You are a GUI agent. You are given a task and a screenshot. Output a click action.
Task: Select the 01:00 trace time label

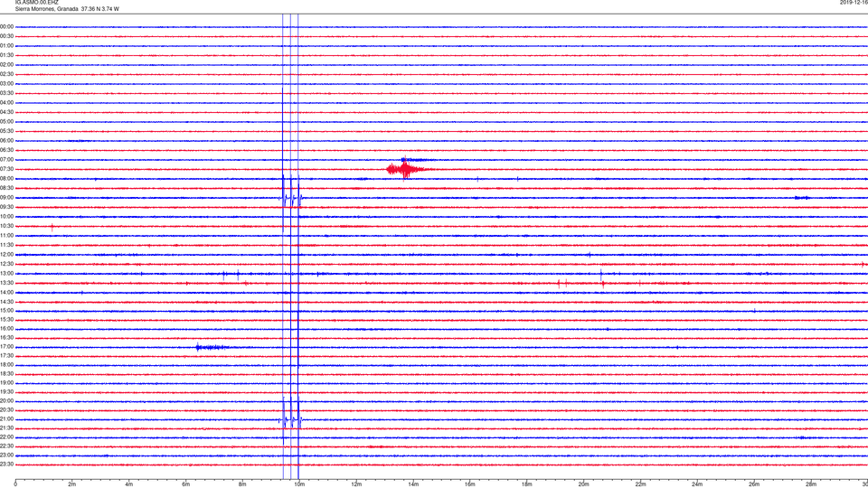tap(6, 46)
